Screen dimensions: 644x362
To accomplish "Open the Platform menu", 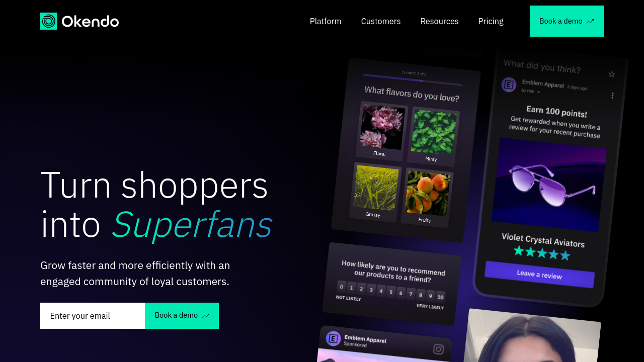I will (x=326, y=21).
